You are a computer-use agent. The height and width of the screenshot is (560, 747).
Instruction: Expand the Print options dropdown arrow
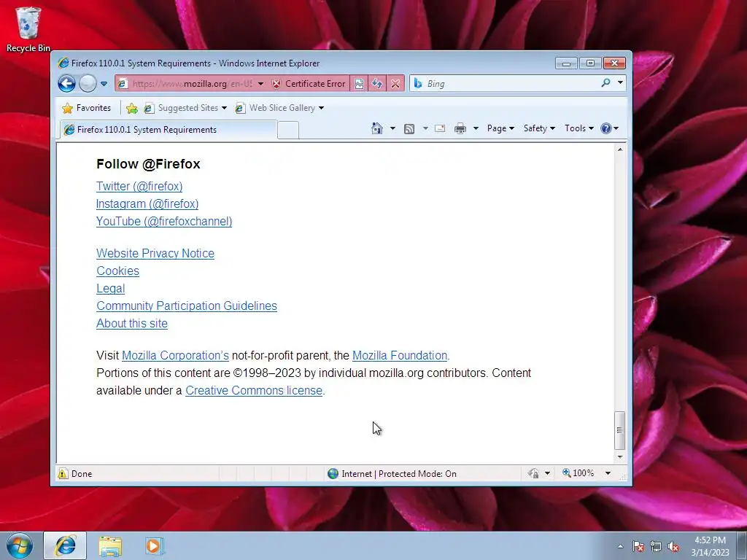click(x=476, y=128)
